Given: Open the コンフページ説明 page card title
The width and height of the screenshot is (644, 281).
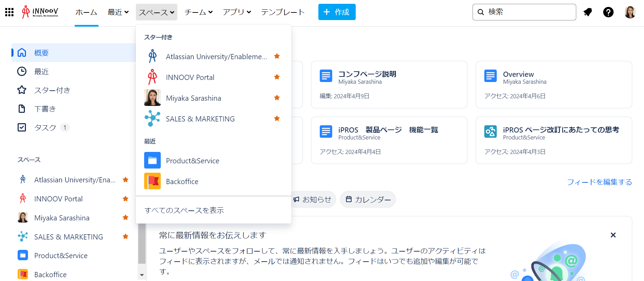Looking at the screenshot, I should [x=367, y=74].
